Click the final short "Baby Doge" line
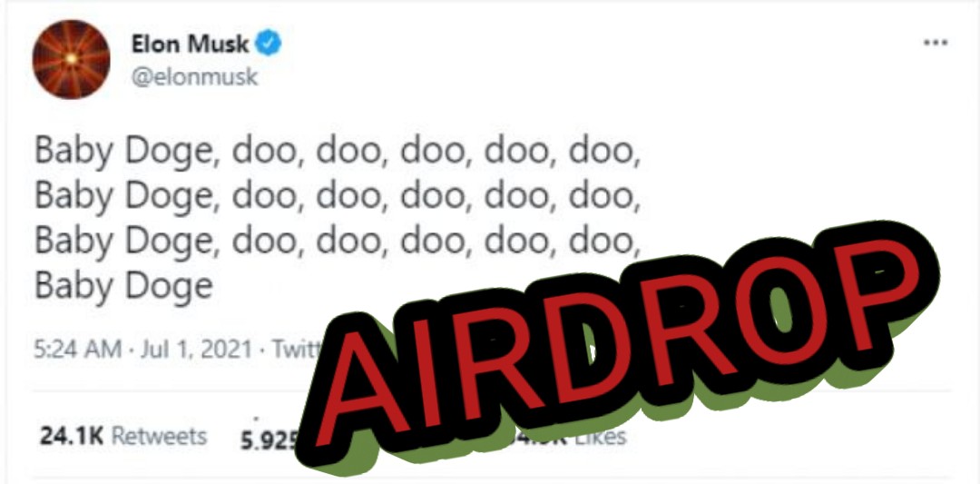 (x=123, y=287)
